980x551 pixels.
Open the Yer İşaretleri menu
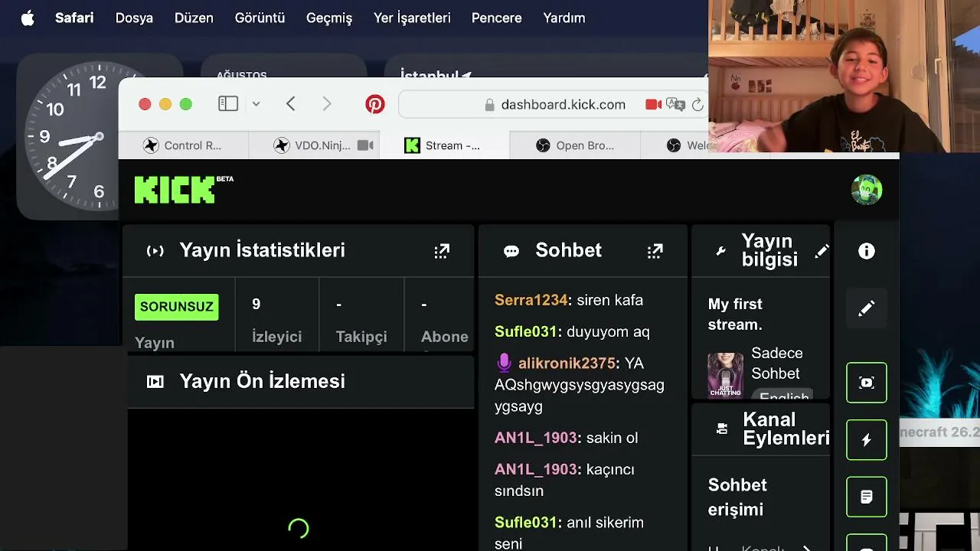[412, 18]
